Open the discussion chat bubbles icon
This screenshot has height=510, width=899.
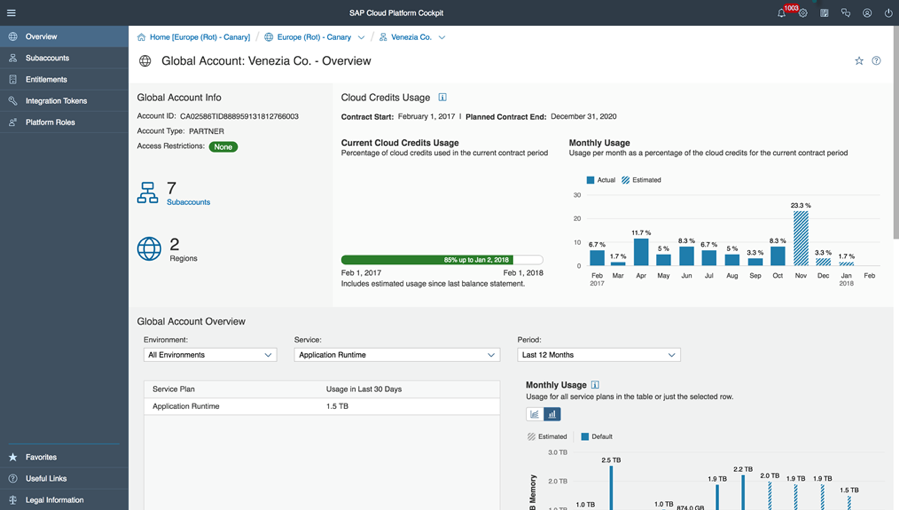846,13
